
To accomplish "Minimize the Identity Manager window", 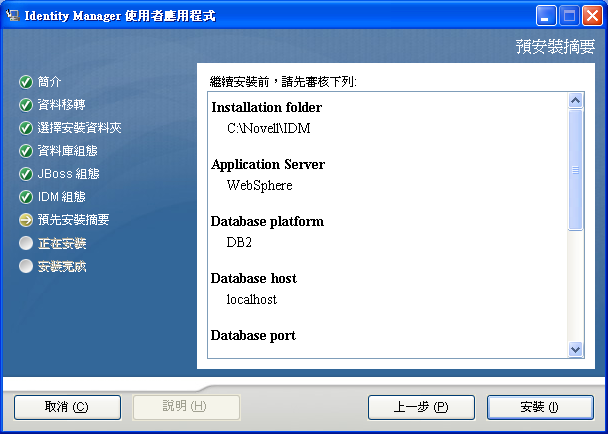I will (x=546, y=16).
